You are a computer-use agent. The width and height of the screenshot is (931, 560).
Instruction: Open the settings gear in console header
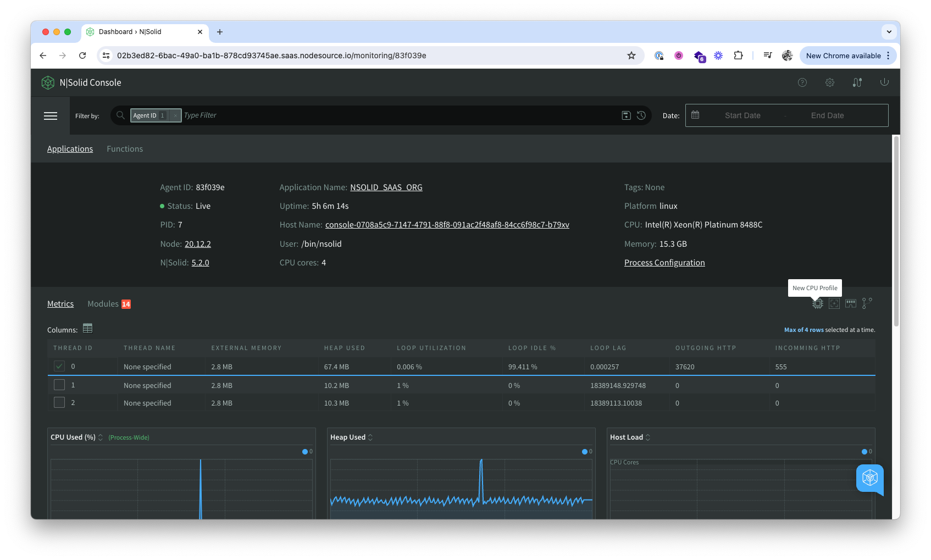830,82
